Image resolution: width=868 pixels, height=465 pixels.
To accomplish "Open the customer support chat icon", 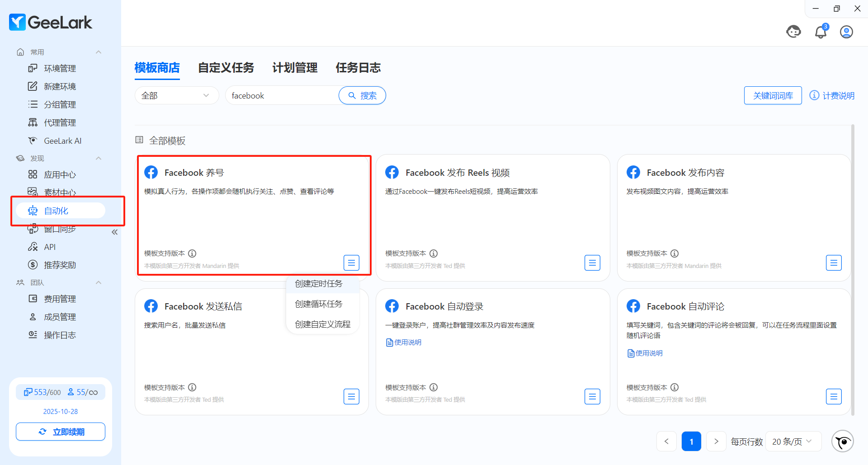I will pos(793,32).
